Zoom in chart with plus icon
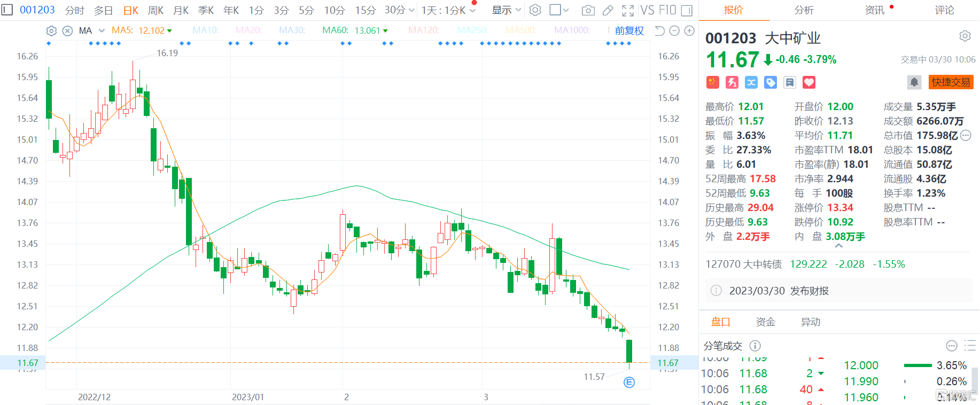Viewport: 980px width, 405px height. tap(689, 30)
